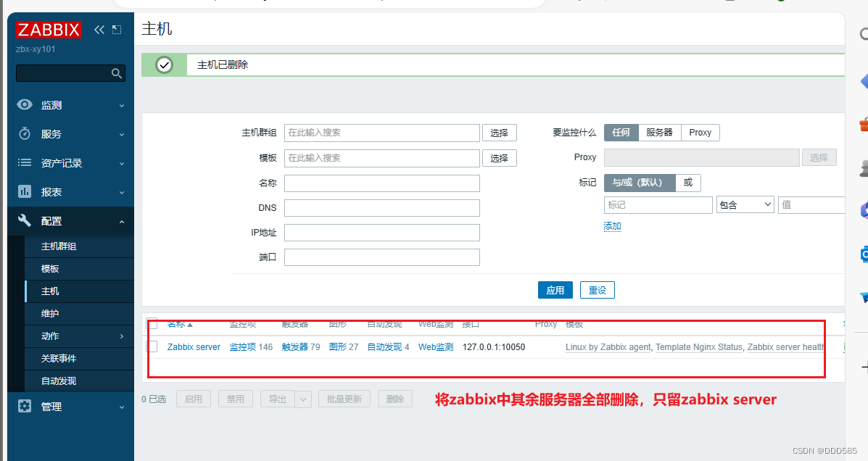This screenshot has width=868, height=461.
Task: Click inside the IP地址 input field
Action: [381, 232]
